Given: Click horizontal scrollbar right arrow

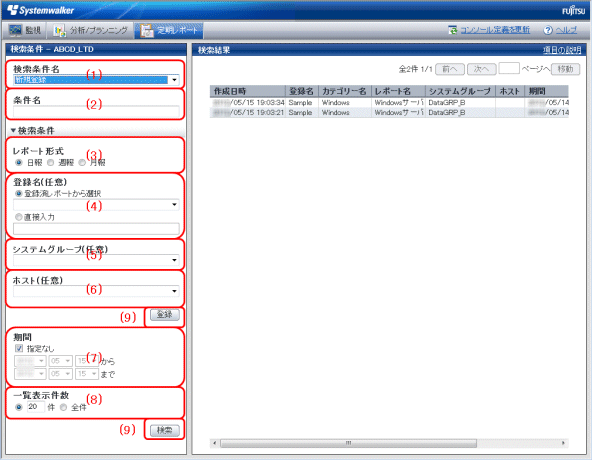Looking at the screenshot, I should coord(564,443).
